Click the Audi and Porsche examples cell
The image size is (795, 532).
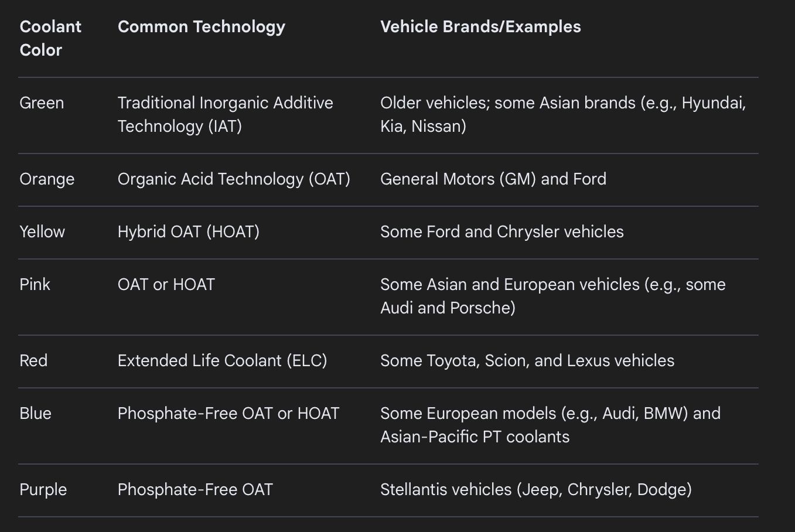(552, 296)
